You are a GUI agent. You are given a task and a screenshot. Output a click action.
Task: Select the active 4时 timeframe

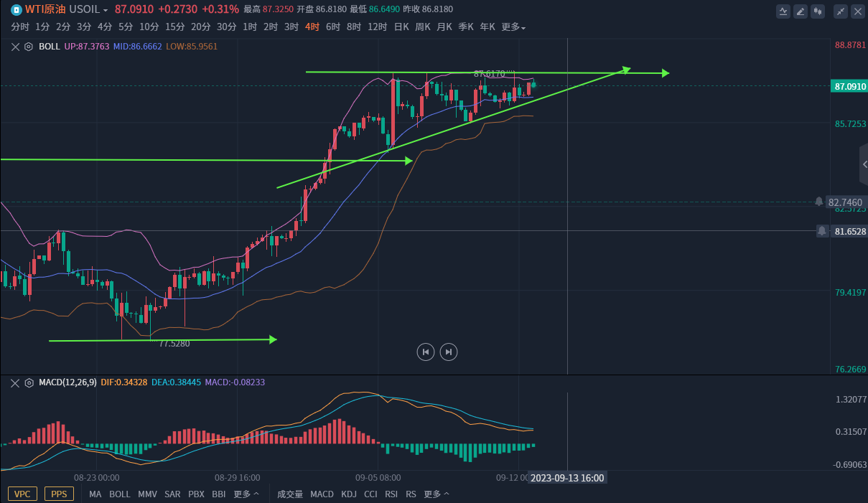pyautogui.click(x=312, y=27)
